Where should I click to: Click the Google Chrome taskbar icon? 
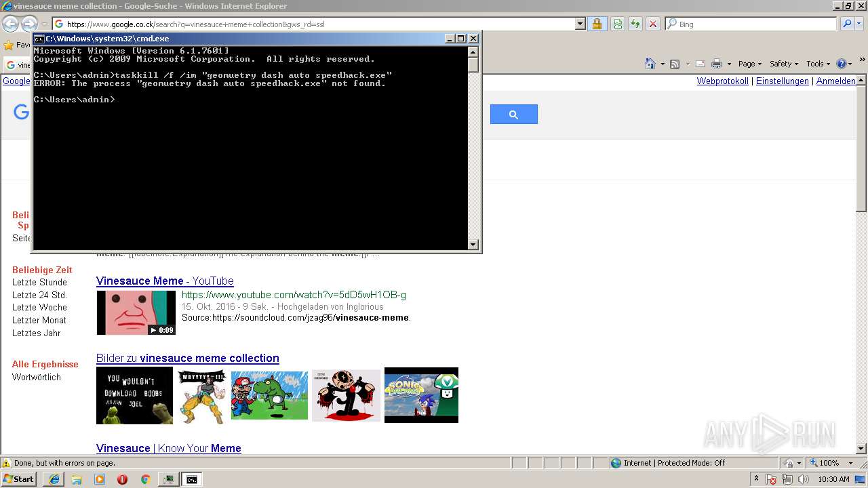[x=145, y=479]
